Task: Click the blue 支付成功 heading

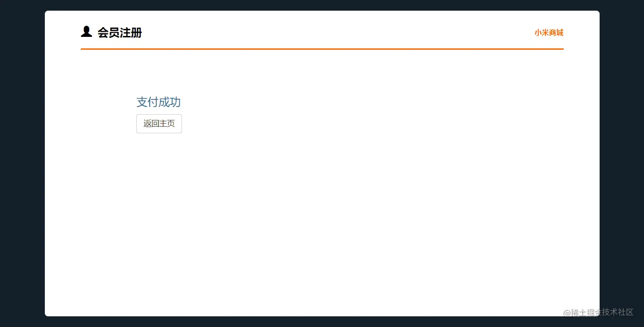Action: [x=158, y=102]
